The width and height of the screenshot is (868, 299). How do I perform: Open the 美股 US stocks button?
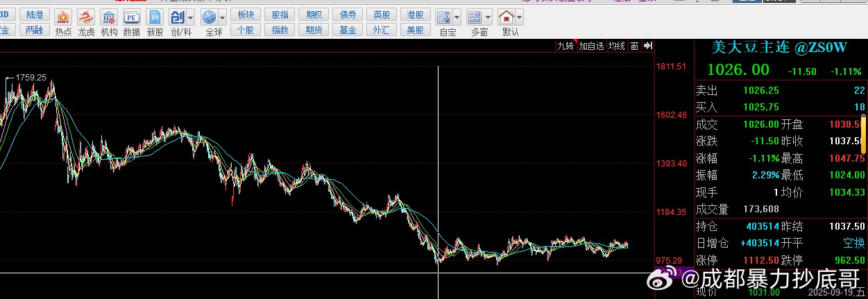(416, 30)
